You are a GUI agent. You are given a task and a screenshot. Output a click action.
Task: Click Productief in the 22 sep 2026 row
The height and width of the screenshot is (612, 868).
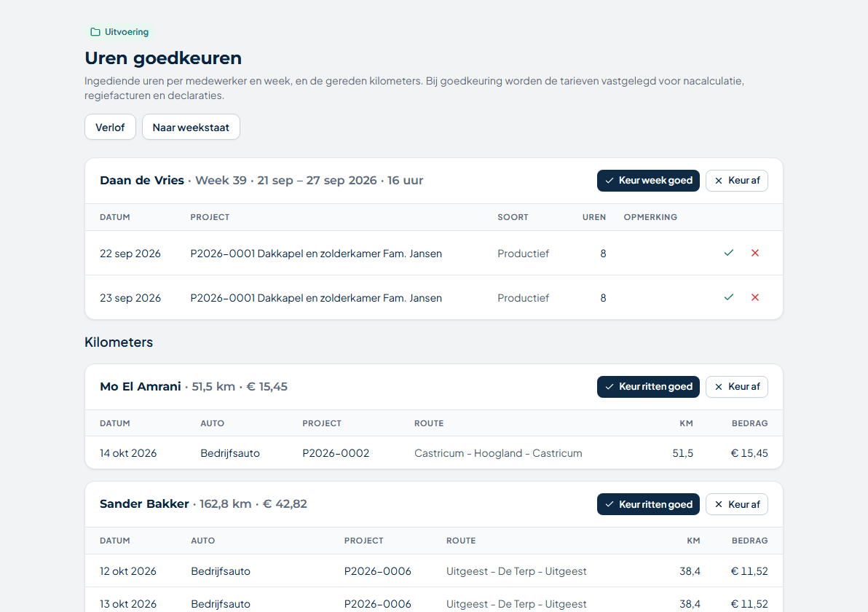523,254
